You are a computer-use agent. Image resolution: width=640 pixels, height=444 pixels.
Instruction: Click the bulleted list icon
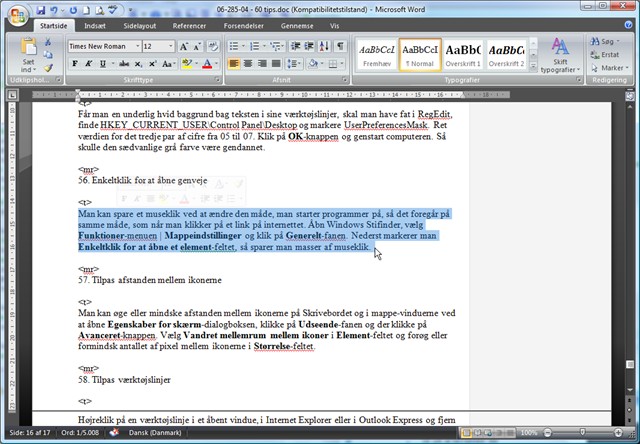(x=235, y=46)
